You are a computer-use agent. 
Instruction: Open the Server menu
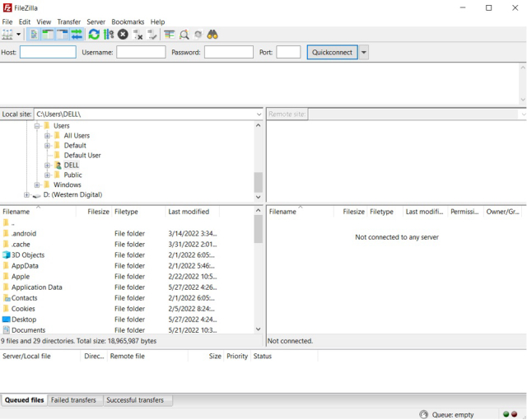(x=96, y=22)
